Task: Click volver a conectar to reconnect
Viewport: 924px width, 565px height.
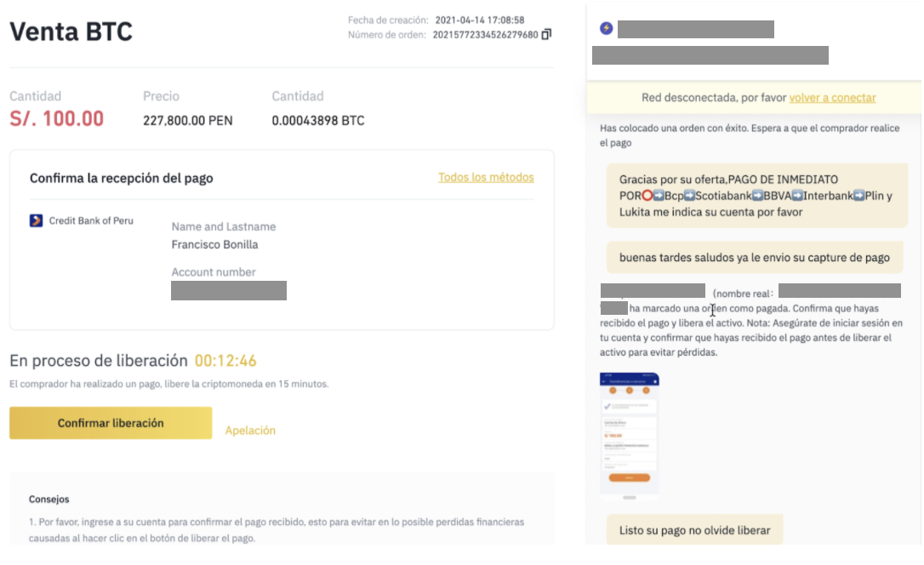Action: pyautogui.click(x=832, y=98)
